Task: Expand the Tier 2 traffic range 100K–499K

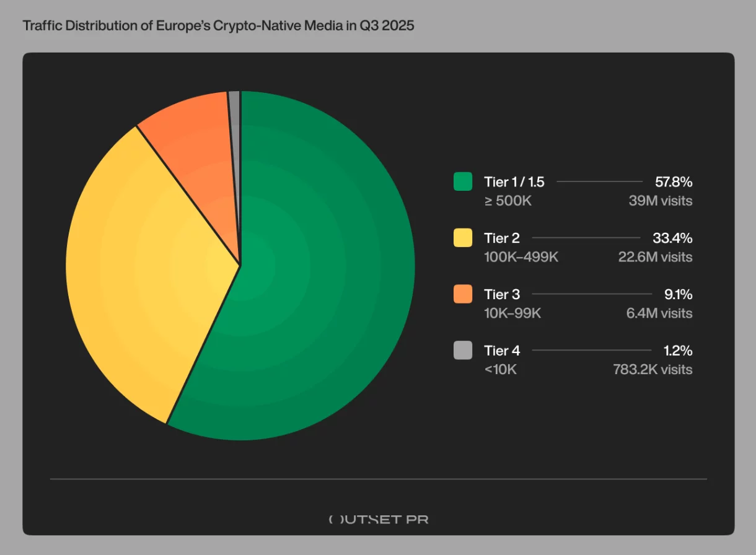Action: 521,257
